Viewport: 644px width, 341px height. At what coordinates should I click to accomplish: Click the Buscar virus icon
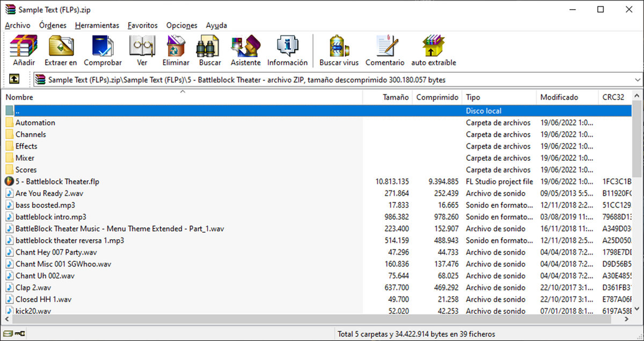click(x=339, y=50)
